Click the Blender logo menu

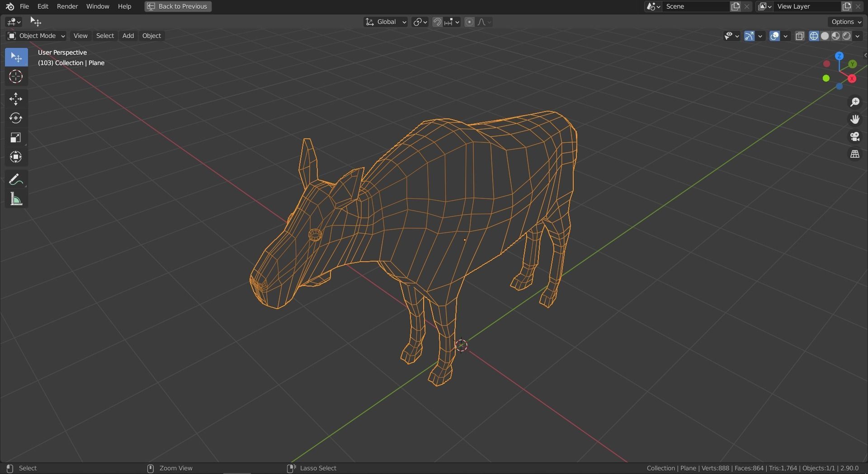coord(10,6)
